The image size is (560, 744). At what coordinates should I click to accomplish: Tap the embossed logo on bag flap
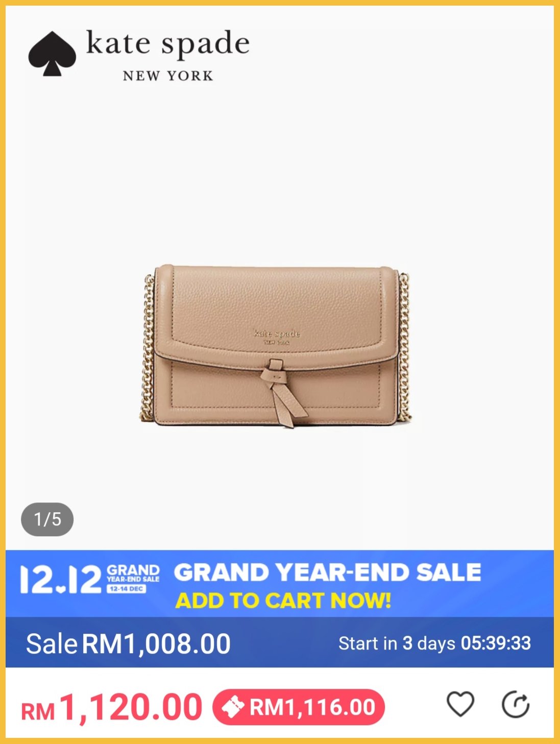277,337
